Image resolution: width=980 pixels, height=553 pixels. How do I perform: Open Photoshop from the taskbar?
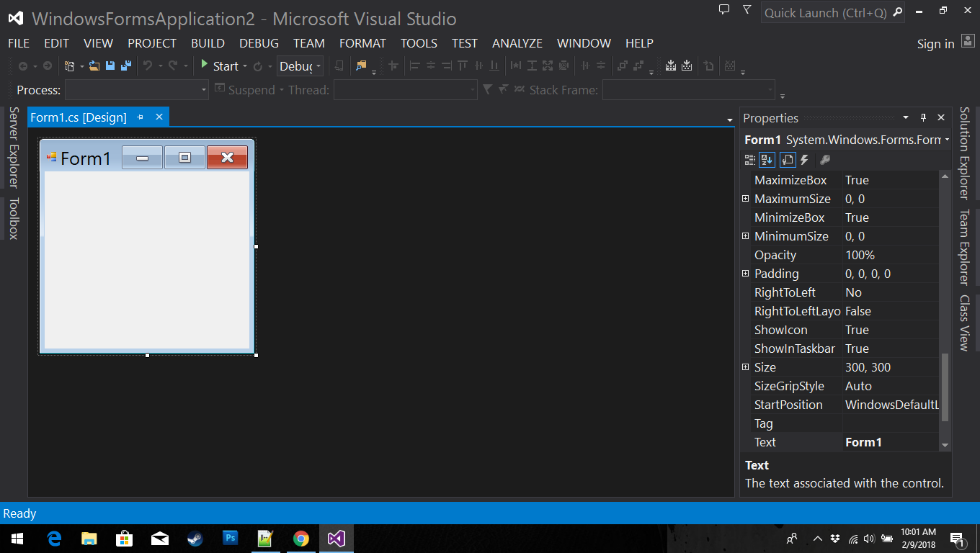(x=231, y=538)
